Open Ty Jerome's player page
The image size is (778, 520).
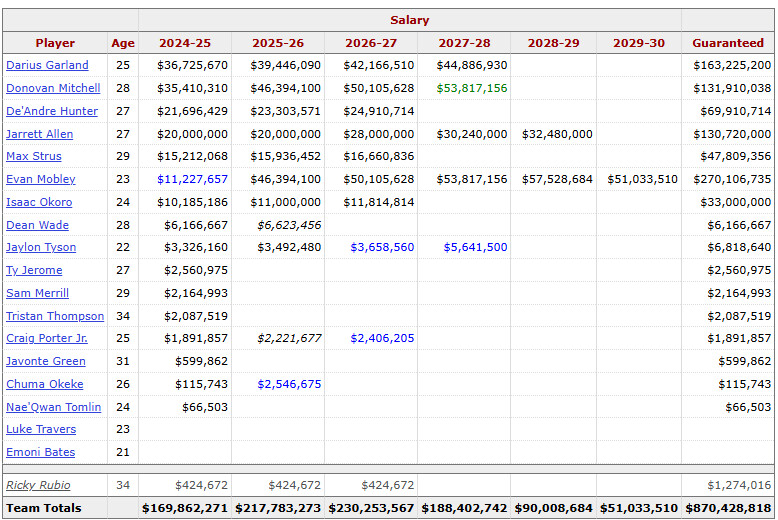(x=34, y=270)
